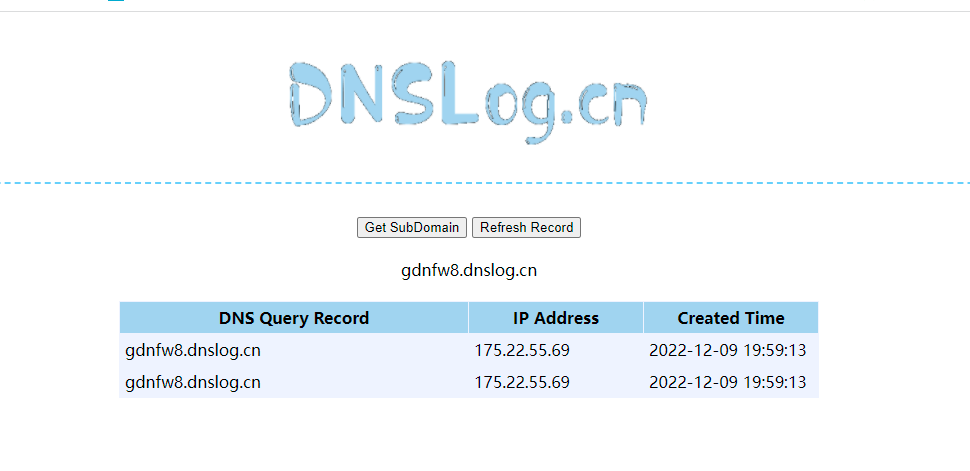This screenshot has height=471, width=970.
Task: Click second row timestamp 2022-12-09 19:59:13
Action: (728, 382)
